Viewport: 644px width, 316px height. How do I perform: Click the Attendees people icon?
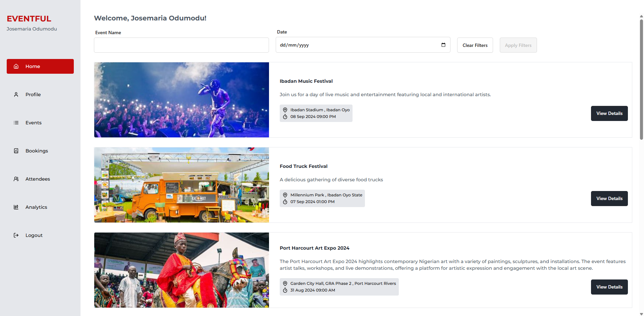(x=16, y=179)
